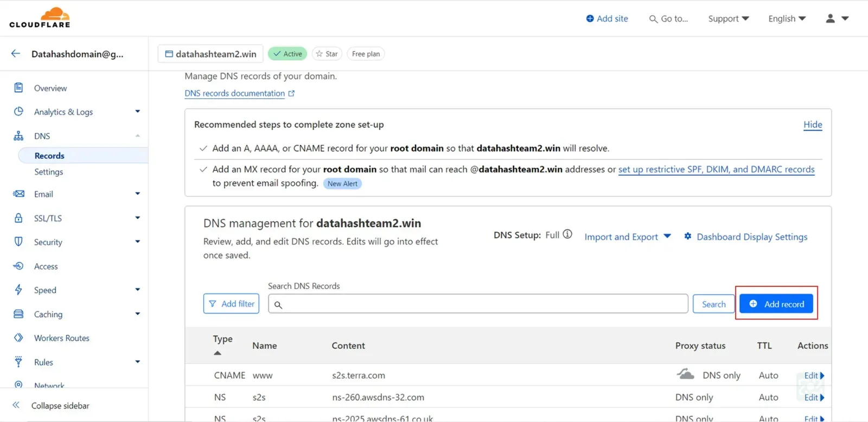Click the Active status badge
This screenshot has width=868, height=422.
[288, 54]
